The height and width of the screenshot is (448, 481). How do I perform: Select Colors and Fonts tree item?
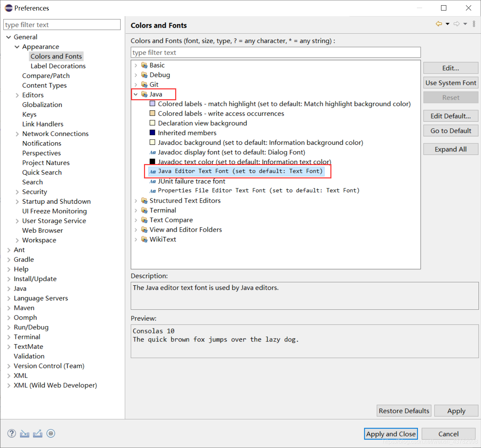tap(56, 56)
